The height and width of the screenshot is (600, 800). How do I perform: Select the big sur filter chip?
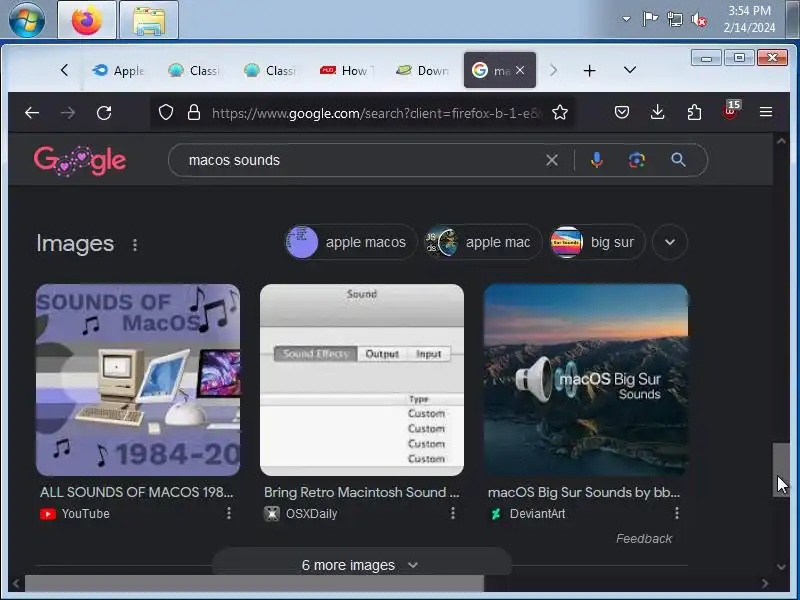click(597, 242)
